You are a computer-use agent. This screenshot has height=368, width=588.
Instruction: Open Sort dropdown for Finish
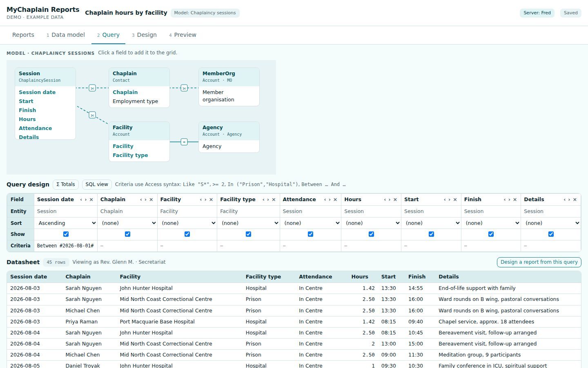click(x=491, y=223)
